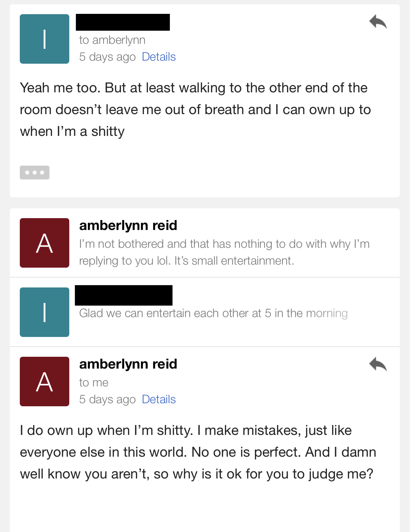This screenshot has height=532, width=410.
Task: Open Details link under 'to me'
Action: pyautogui.click(x=159, y=399)
